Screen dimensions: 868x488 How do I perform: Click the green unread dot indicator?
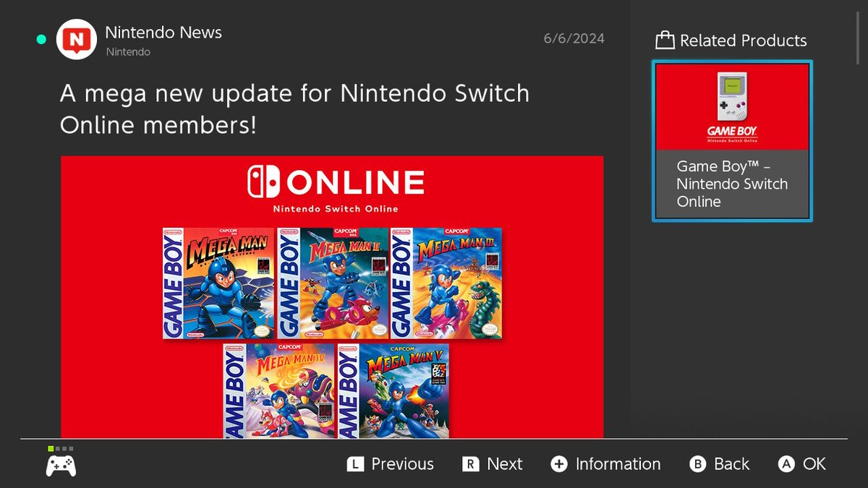(x=41, y=39)
